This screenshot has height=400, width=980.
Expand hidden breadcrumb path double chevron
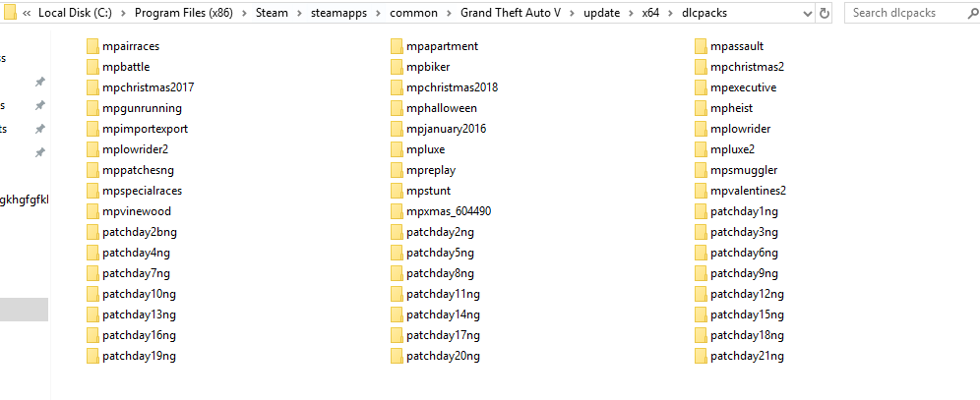27,13
